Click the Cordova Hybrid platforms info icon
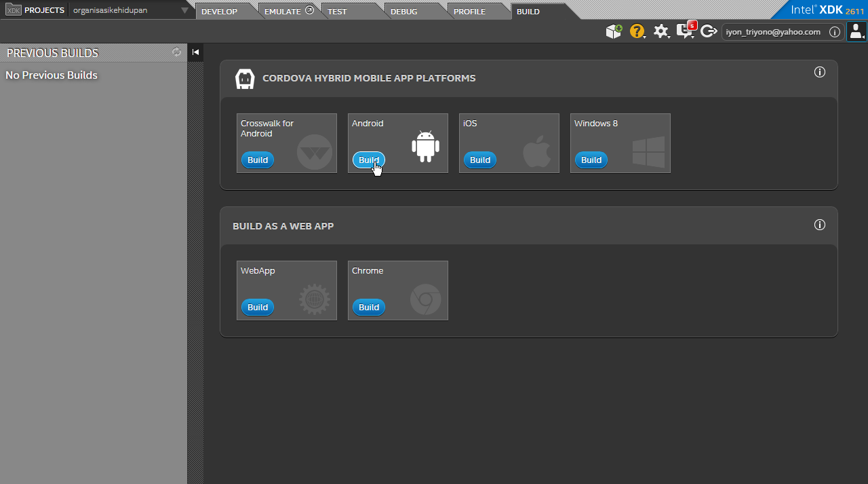This screenshot has height=484, width=868. (820, 72)
